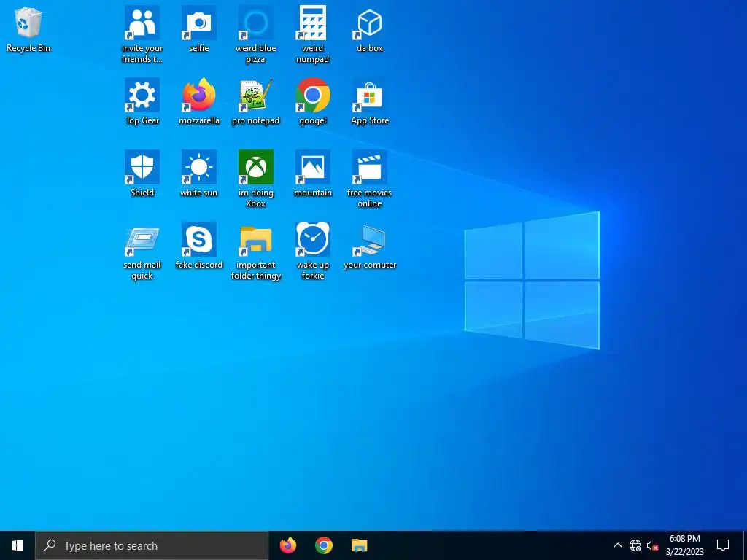Open File Explorer from the taskbar
Screen dimensions: 747x560
[359, 545]
